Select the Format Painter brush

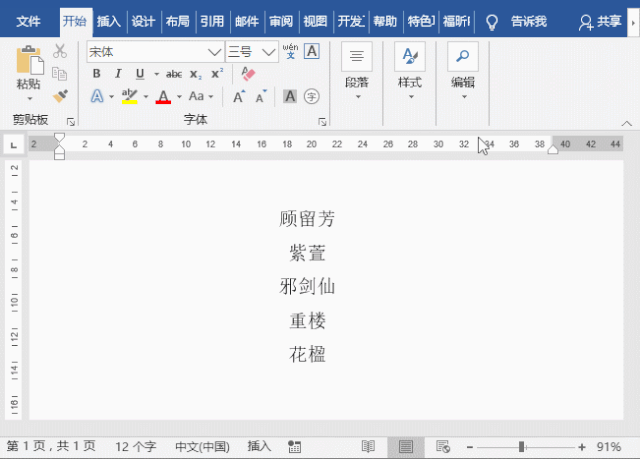point(60,96)
